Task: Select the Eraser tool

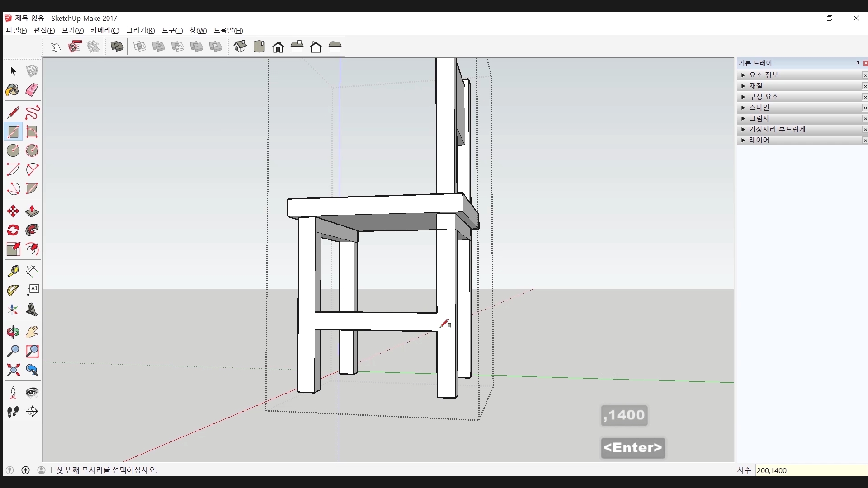Action: [32, 90]
